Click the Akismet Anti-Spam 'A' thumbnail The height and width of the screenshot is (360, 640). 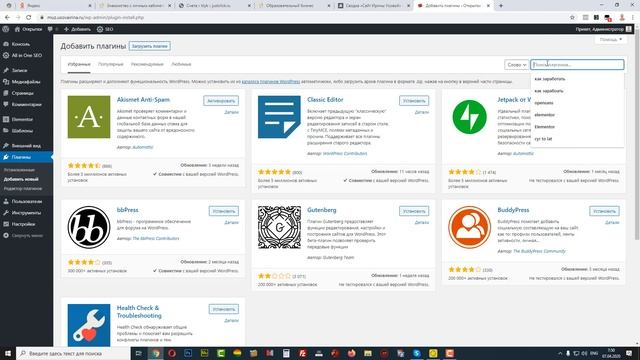coord(89,117)
